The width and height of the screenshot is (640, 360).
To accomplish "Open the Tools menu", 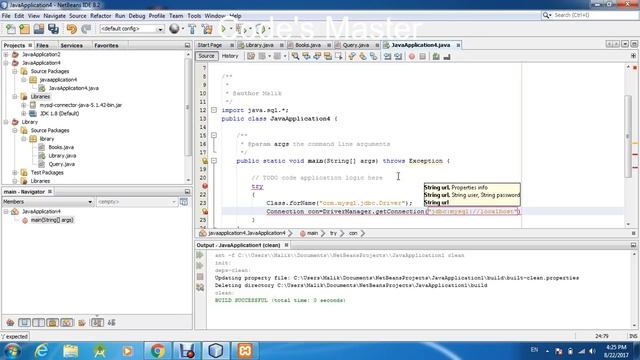I will click(x=194, y=16).
